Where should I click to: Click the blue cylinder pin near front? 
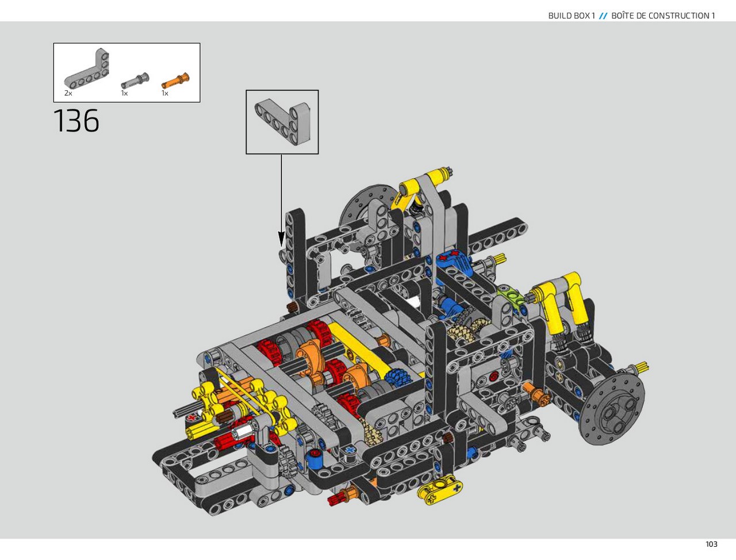pyautogui.click(x=315, y=459)
